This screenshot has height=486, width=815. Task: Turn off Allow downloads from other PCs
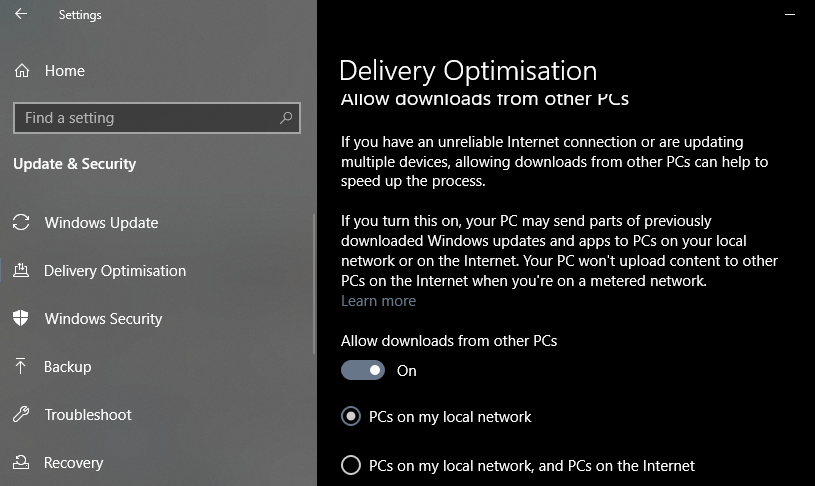pyautogui.click(x=363, y=371)
